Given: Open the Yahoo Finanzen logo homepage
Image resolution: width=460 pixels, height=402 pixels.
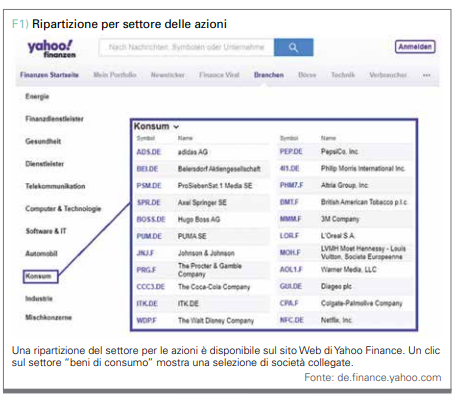Looking at the screenshot, I should click(51, 49).
